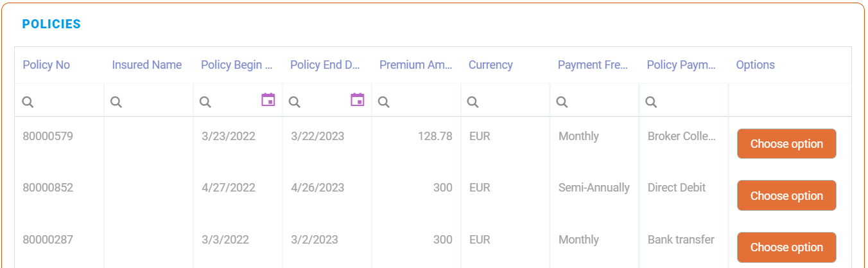
Task: Select the policy number 80000852 cell
Action: 48,188
